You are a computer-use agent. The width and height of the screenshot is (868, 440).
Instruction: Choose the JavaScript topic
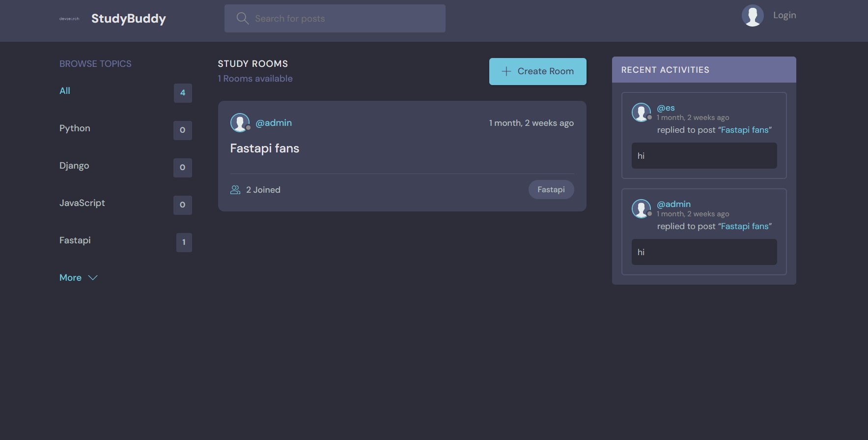pos(82,203)
